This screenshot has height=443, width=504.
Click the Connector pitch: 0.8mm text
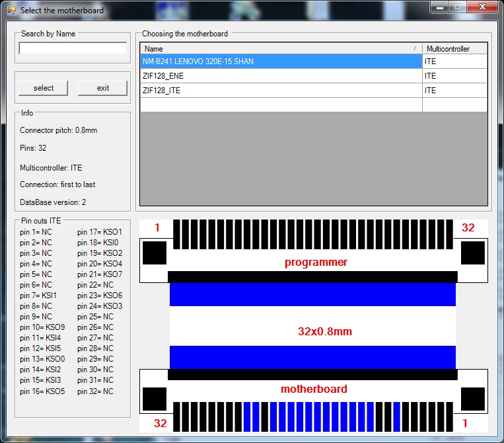(x=59, y=130)
